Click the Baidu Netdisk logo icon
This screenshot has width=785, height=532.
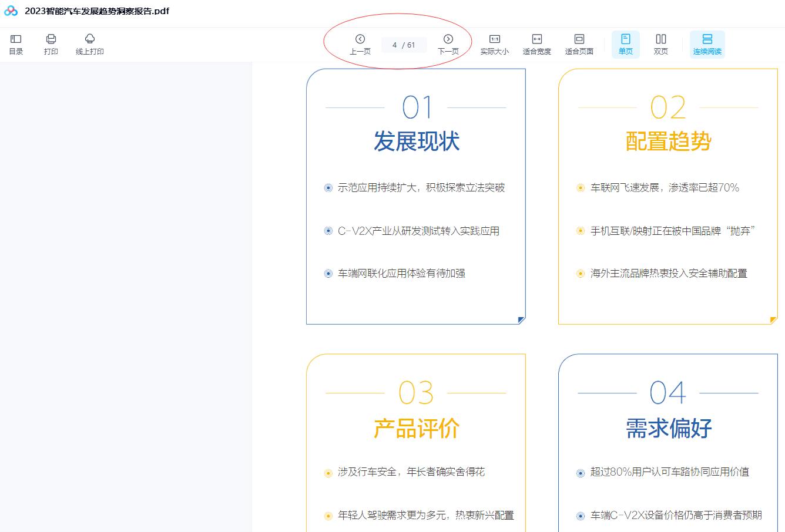click(11, 11)
